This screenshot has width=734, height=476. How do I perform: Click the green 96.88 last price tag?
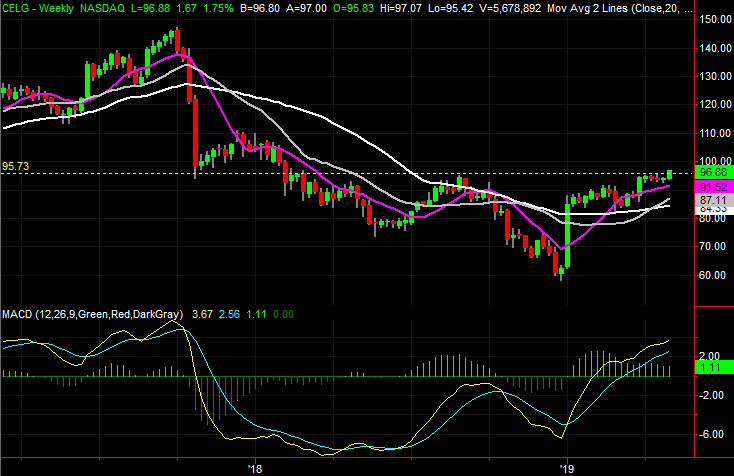click(713, 172)
